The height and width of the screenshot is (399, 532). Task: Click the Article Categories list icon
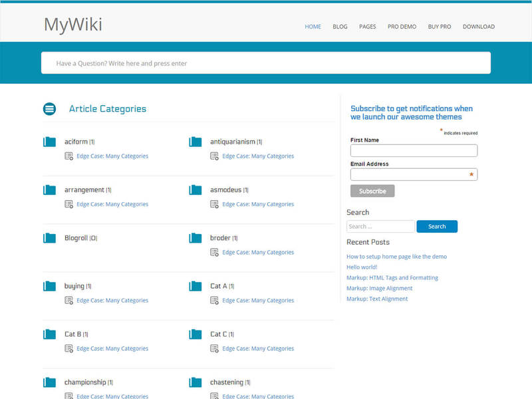49,109
